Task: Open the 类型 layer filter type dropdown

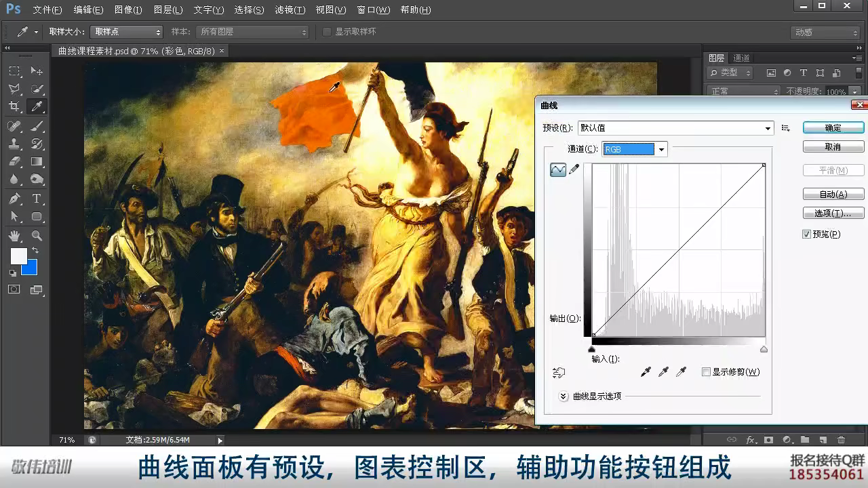Action: tap(730, 73)
